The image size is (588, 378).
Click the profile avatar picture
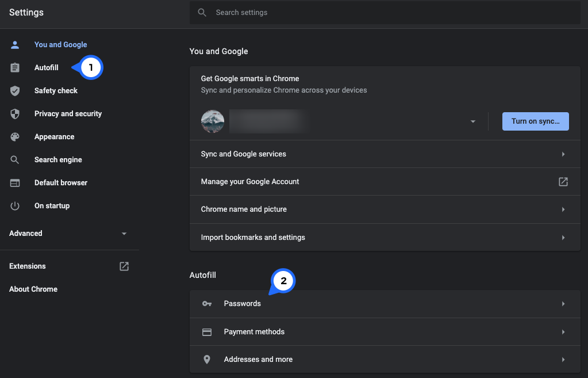pyautogui.click(x=213, y=121)
